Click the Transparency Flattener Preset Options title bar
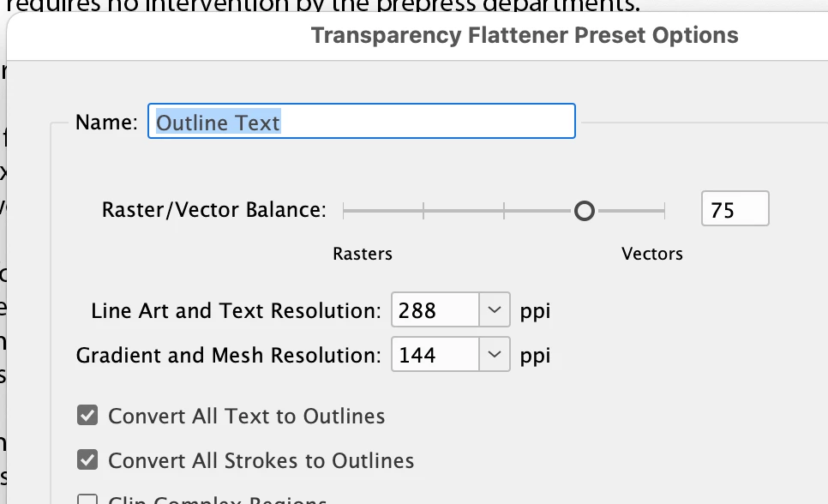Screen dimensions: 828x504 (x=525, y=35)
